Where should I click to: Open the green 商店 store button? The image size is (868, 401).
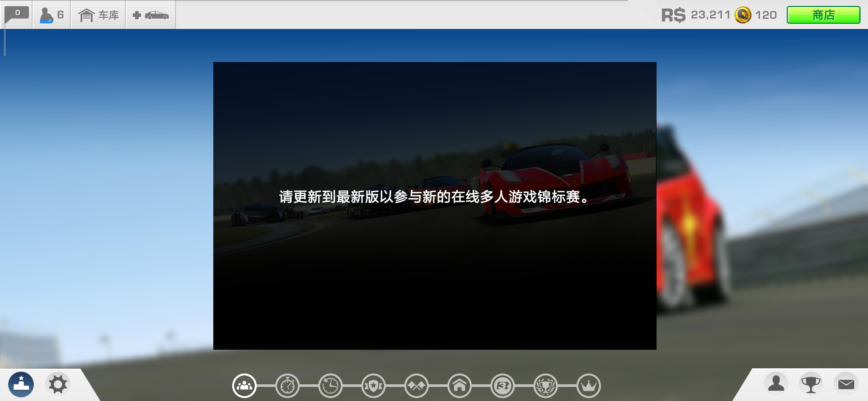[823, 15]
